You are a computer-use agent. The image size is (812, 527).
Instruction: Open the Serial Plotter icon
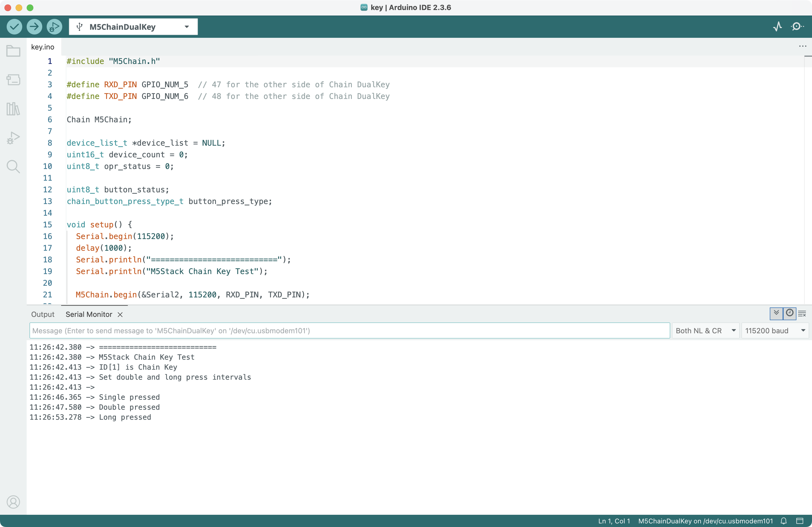coord(778,27)
